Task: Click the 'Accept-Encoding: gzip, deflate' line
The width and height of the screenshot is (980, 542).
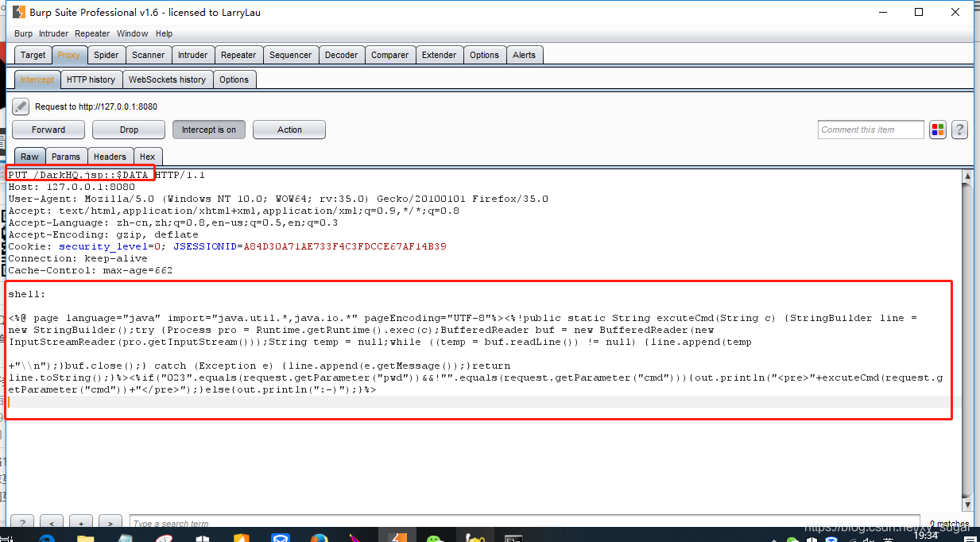Action: click(103, 234)
